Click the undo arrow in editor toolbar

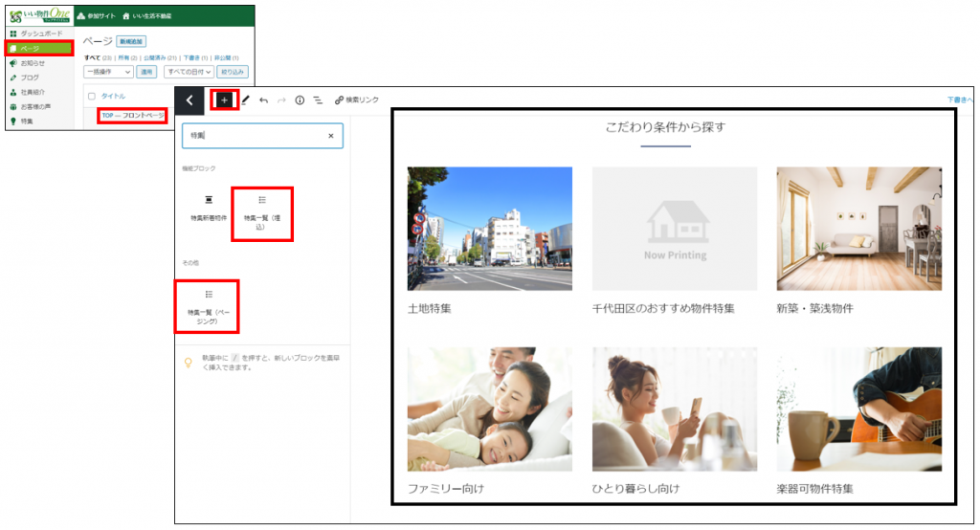(263, 99)
